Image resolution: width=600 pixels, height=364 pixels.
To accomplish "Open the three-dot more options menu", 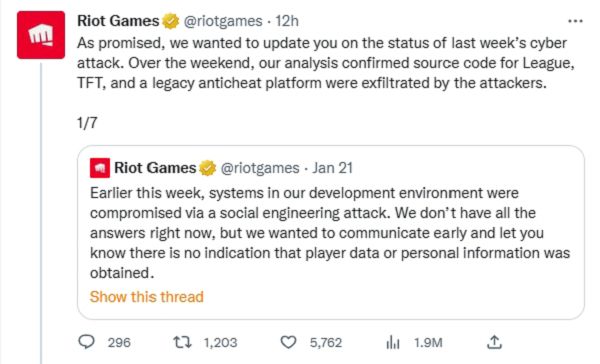I will click(575, 21).
